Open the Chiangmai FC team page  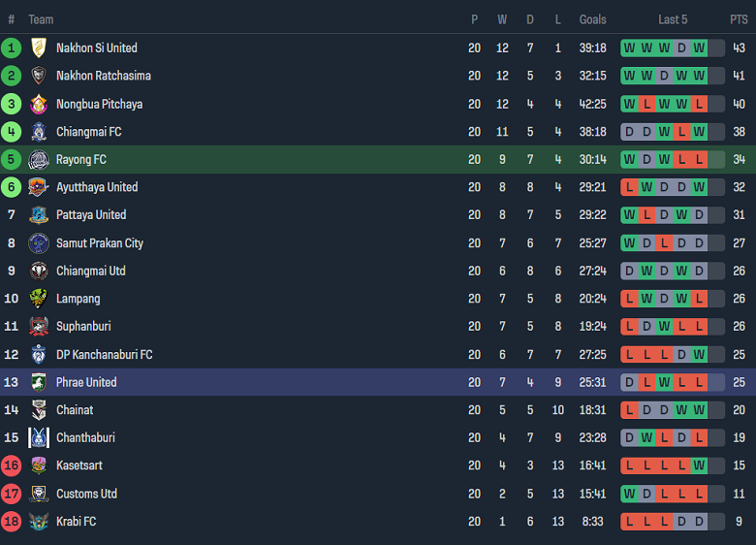[x=89, y=132]
